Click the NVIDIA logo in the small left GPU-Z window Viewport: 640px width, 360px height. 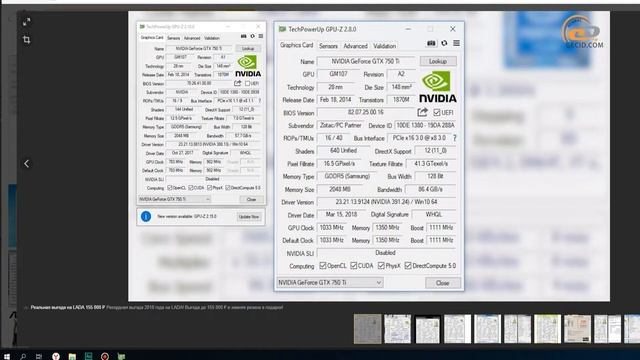248,66
